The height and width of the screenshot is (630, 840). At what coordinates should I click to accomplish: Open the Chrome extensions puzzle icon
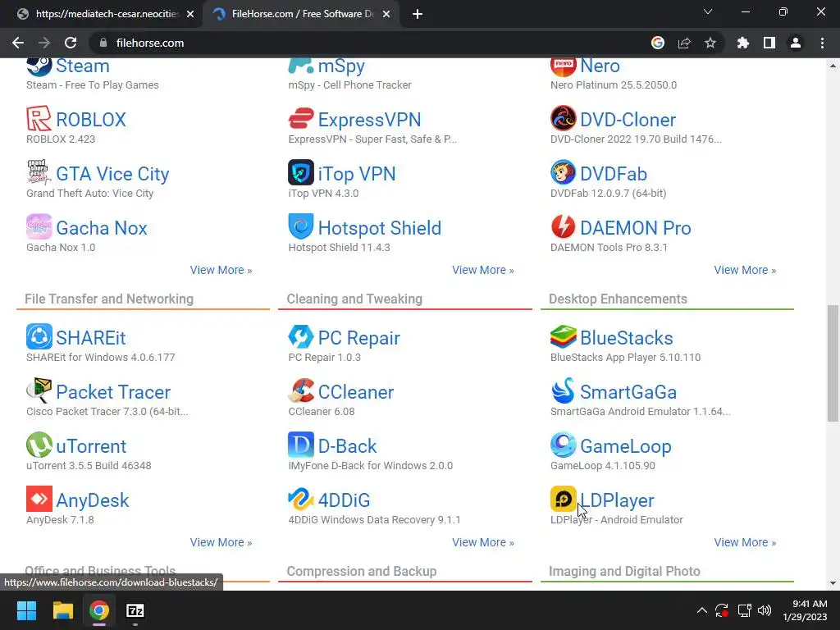[x=743, y=43]
